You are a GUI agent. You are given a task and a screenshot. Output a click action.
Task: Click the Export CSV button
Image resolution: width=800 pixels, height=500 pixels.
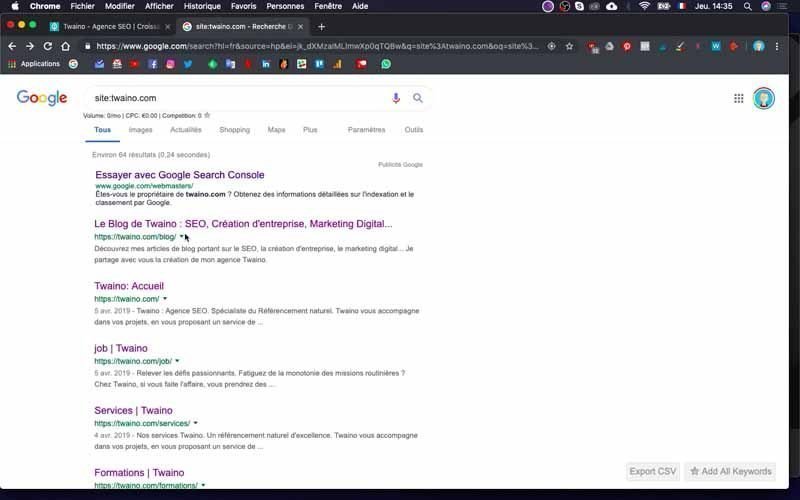[653, 471]
